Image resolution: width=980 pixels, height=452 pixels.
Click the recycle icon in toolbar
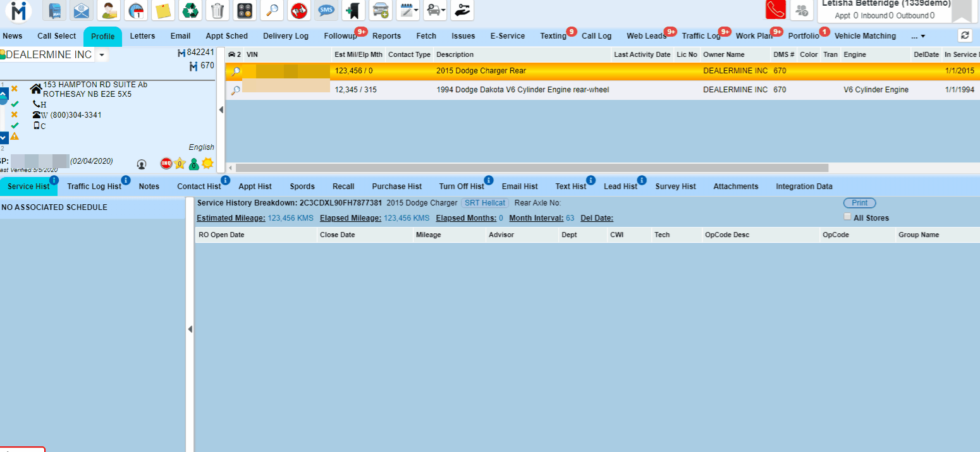190,10
